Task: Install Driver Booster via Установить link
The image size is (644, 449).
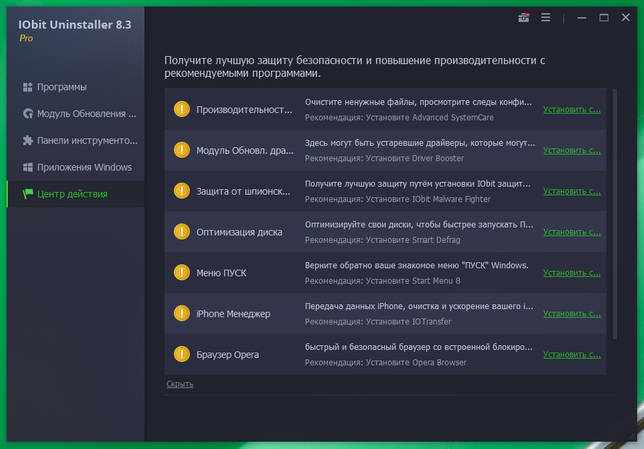Action: tap(572, 150)
